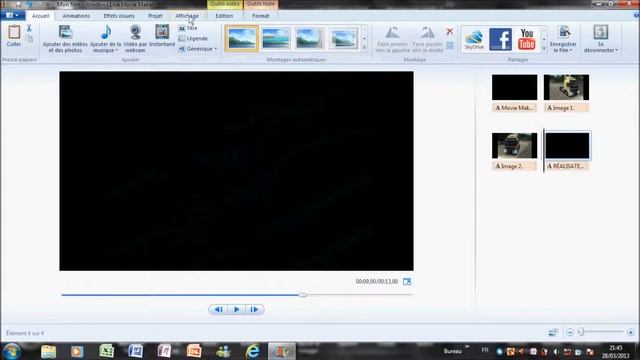This screenshot has height=360, width=640.
Task: Click the Movie Maker taskbar button
Action: pos(282,351)
